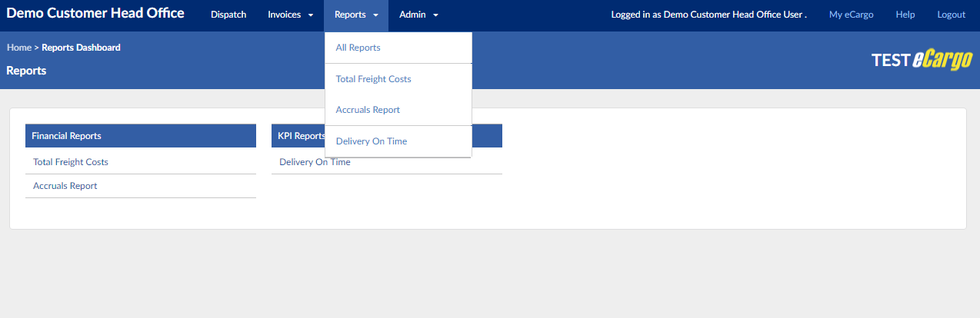Open Total Freight Costs under Financial Reports
Viewport: 980px width, 318px height.
(71, 162)
